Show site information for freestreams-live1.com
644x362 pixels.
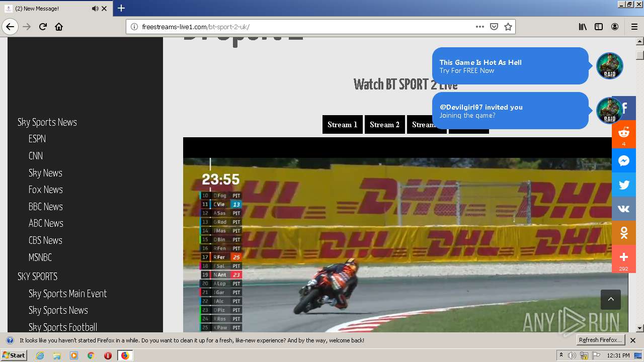click(x=134, y=27)
